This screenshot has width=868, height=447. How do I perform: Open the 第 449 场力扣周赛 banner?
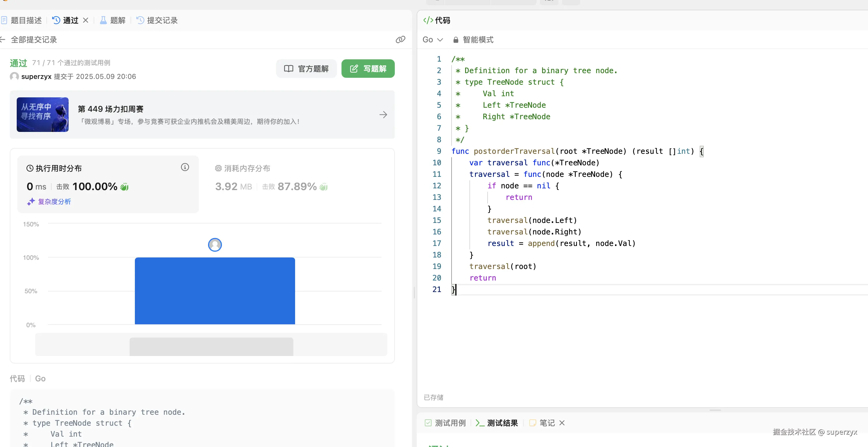202,115
